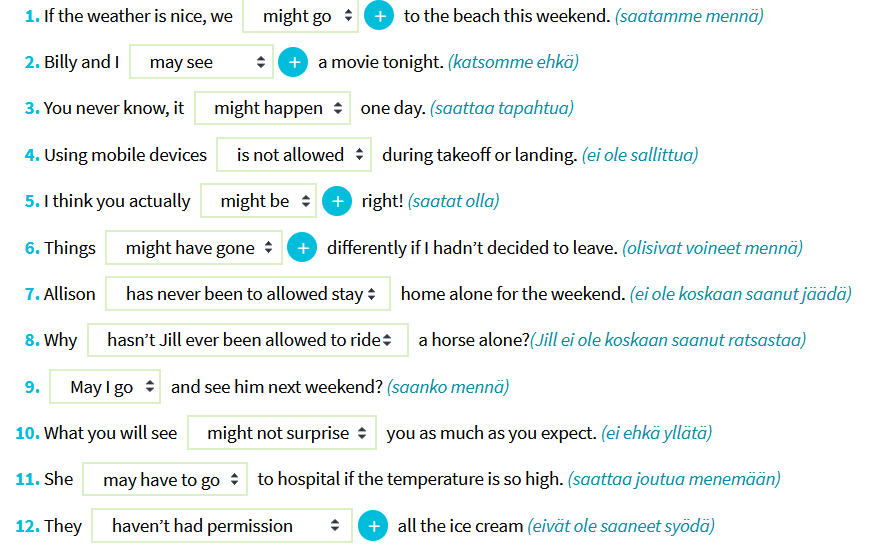The width and height of the screenshot is (896, 549).
Task: Click the hint '(saanko mennä)'
Action: point(448,387)
